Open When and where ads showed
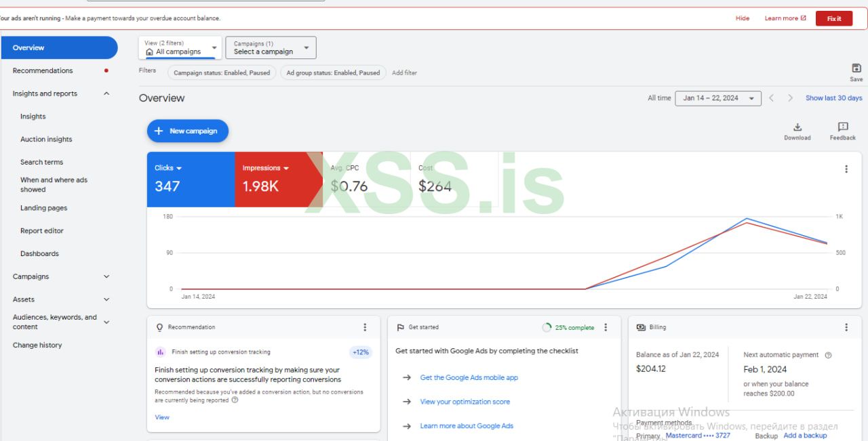 pyautogui.click(x=54, y=185)
